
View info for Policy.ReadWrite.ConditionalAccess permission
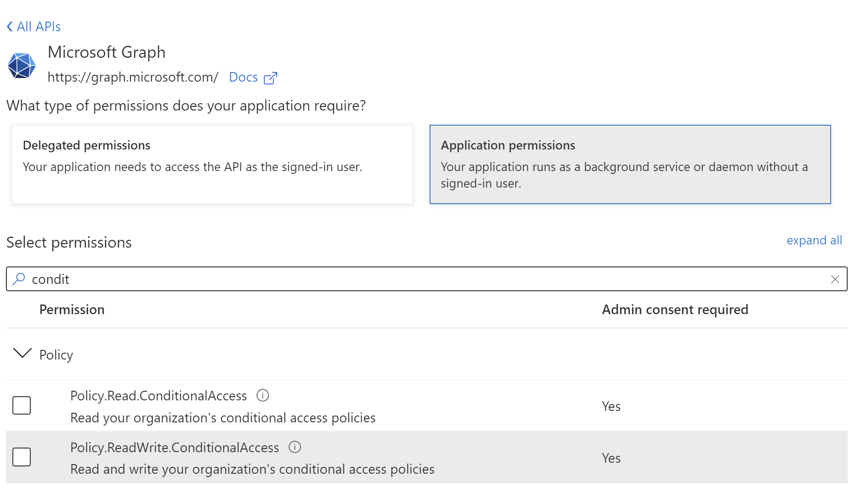(295, 447)
